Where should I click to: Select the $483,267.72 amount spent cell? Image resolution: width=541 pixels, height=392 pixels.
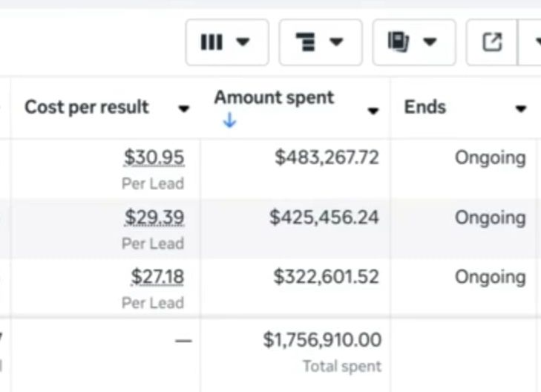tap(327, 157)
